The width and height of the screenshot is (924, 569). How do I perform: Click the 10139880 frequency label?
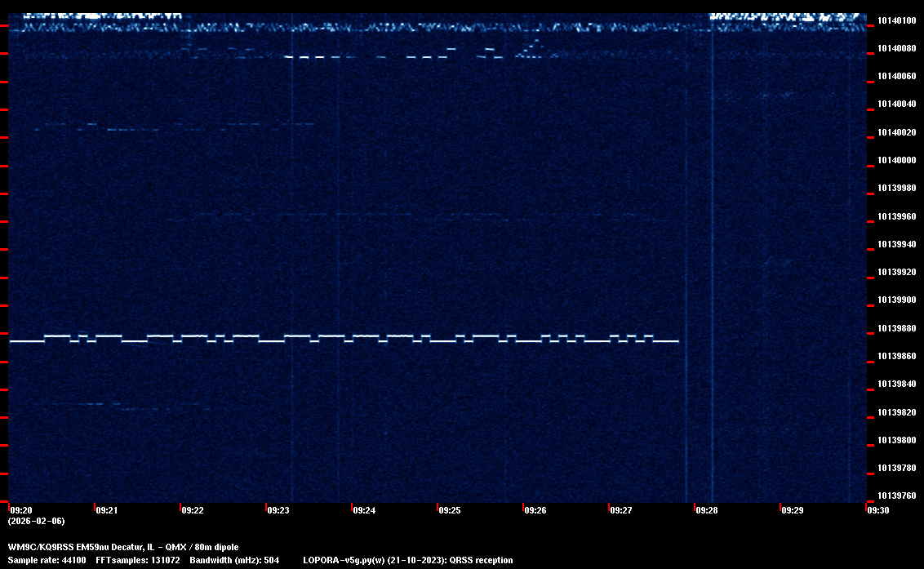click(896, 328)
